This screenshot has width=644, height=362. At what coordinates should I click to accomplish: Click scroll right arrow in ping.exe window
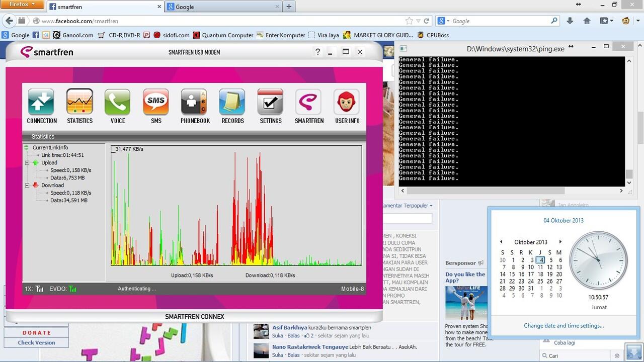[x=621, y=191]
